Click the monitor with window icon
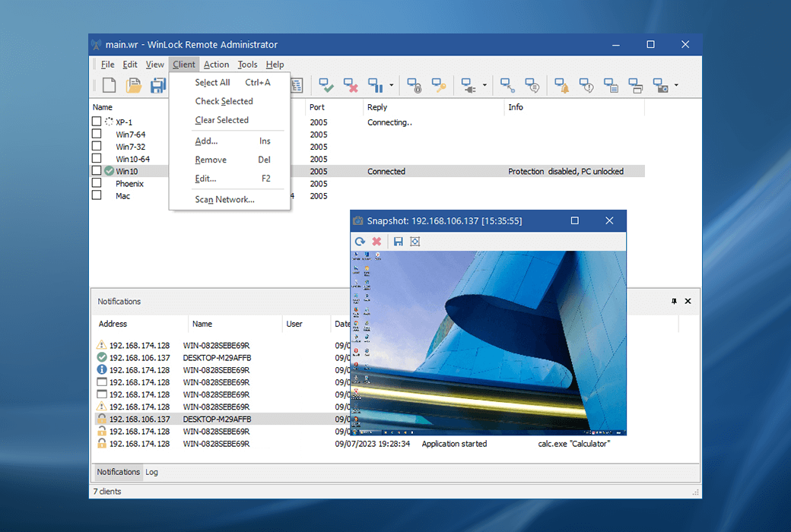The height and width of the screenshot is (532, 791). pyautogui.click(x=635, y=85)
